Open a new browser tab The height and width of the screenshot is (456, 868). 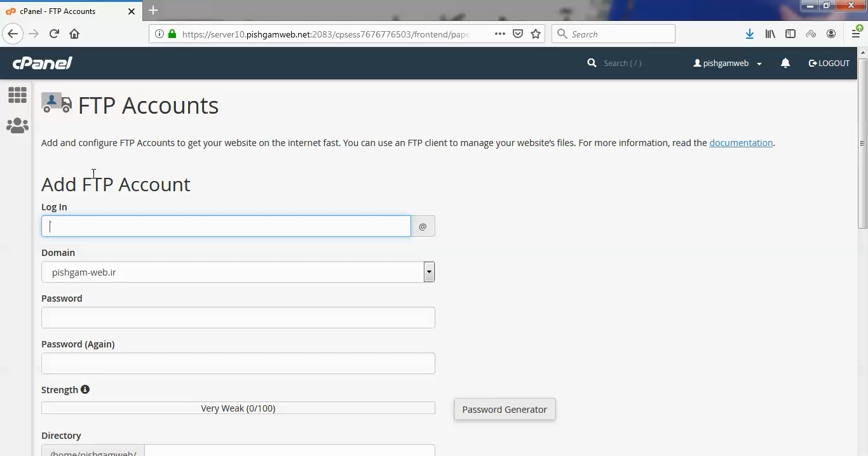click(x=153, y=10)
